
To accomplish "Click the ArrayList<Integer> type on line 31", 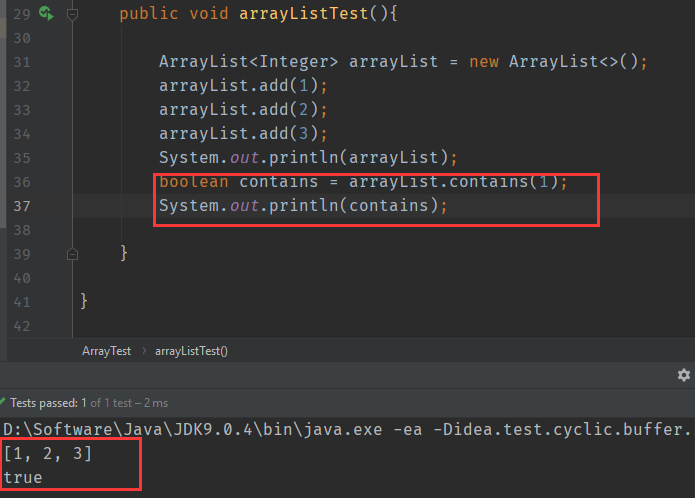I will (x=248, y=62).
